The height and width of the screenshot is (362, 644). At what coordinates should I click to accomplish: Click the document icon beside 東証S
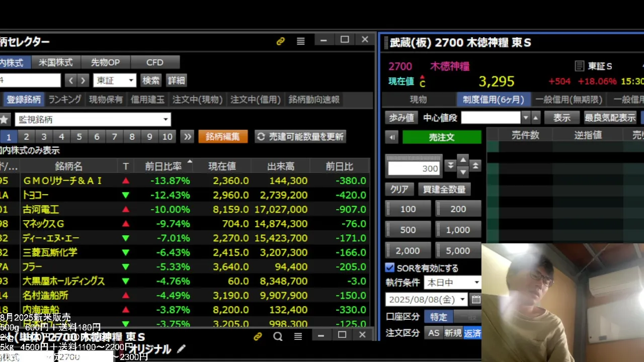[580, 66]
